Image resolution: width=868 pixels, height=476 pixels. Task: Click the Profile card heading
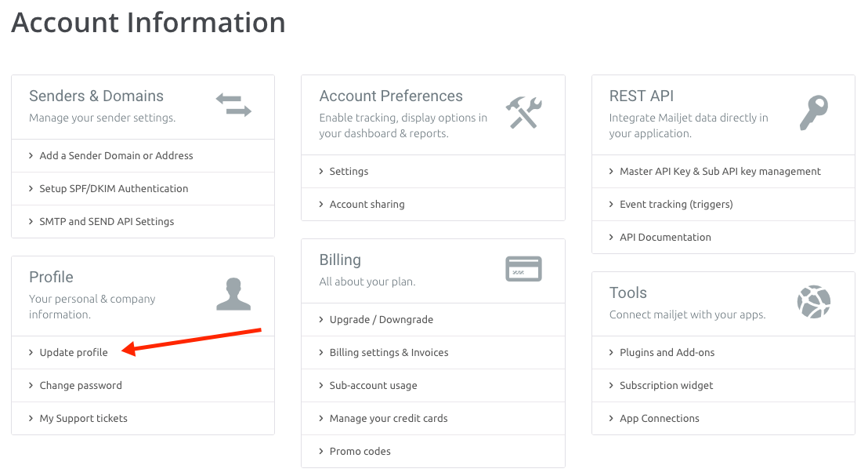[x=51, y=277]
